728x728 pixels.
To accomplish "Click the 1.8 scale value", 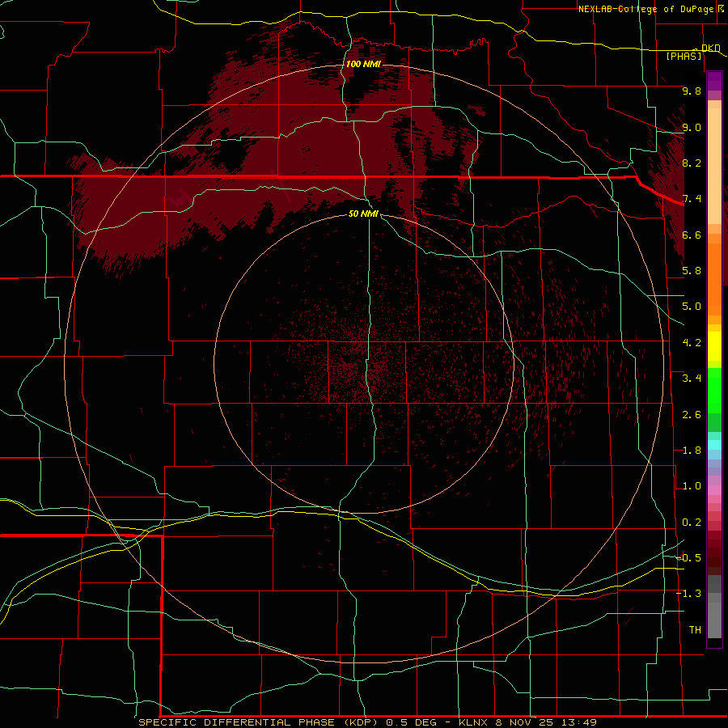I will (692, 451).
